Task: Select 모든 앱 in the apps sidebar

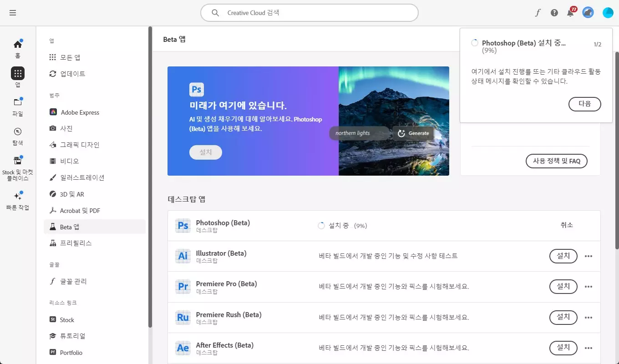Action: pyautogui.click(x=71, y=57)
